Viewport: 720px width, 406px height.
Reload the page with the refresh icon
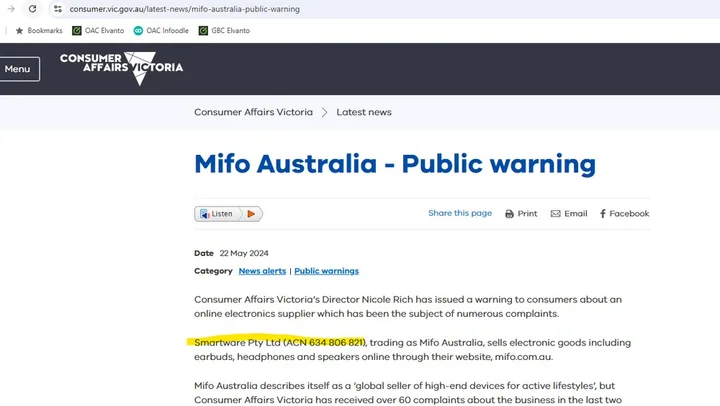[32, 9]
